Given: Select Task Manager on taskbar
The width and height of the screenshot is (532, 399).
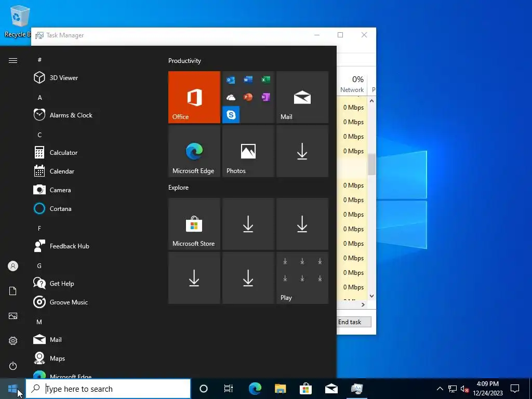Looking at the screenshot, I should coord(357,389).
